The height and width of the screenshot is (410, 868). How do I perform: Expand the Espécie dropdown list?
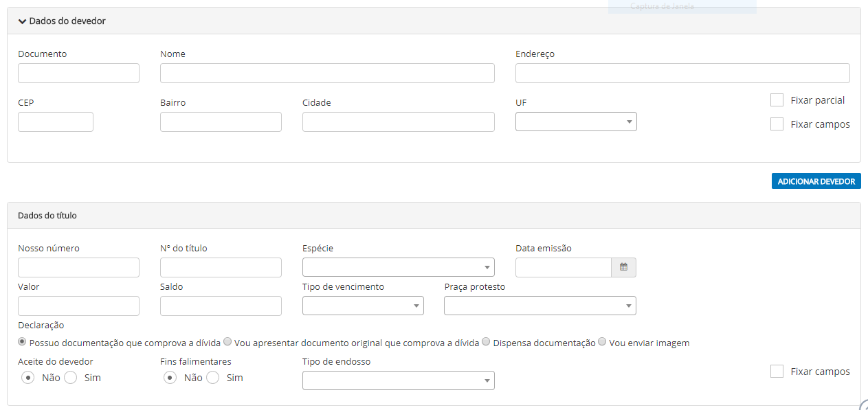click(398, 267)
